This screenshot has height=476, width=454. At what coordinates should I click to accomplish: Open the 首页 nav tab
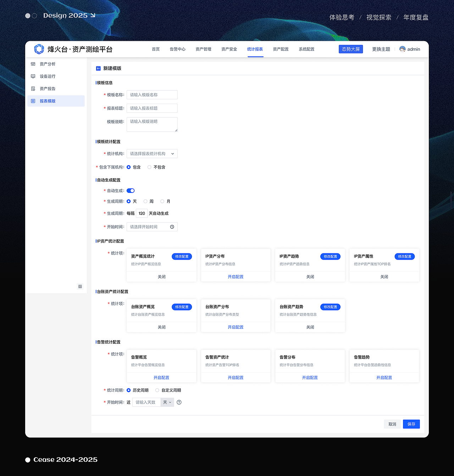click(156, 49)
